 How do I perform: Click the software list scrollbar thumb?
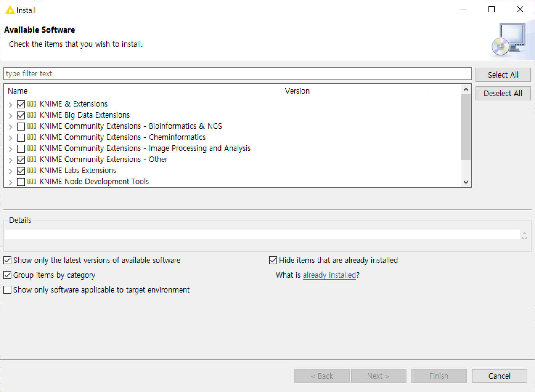(466, 127)
